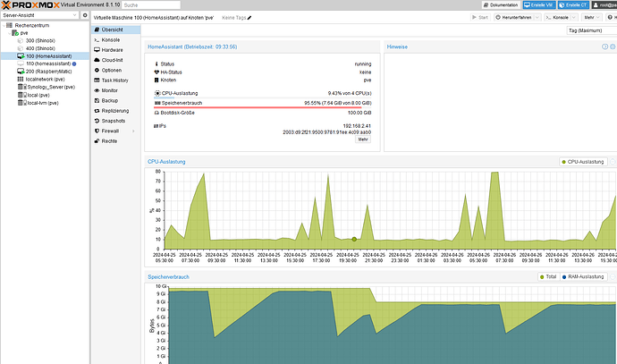Open the Backup side menu item
Screen dimensions: 617x364
116,101
